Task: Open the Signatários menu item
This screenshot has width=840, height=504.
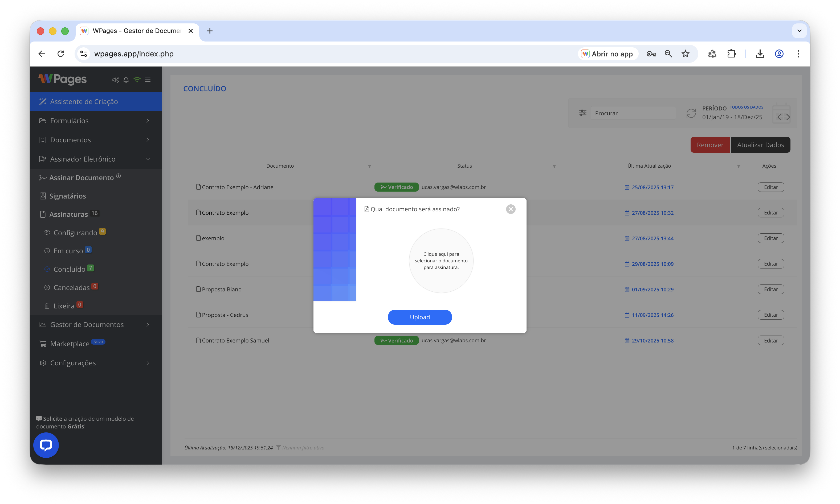Action: tap(67, 196)
